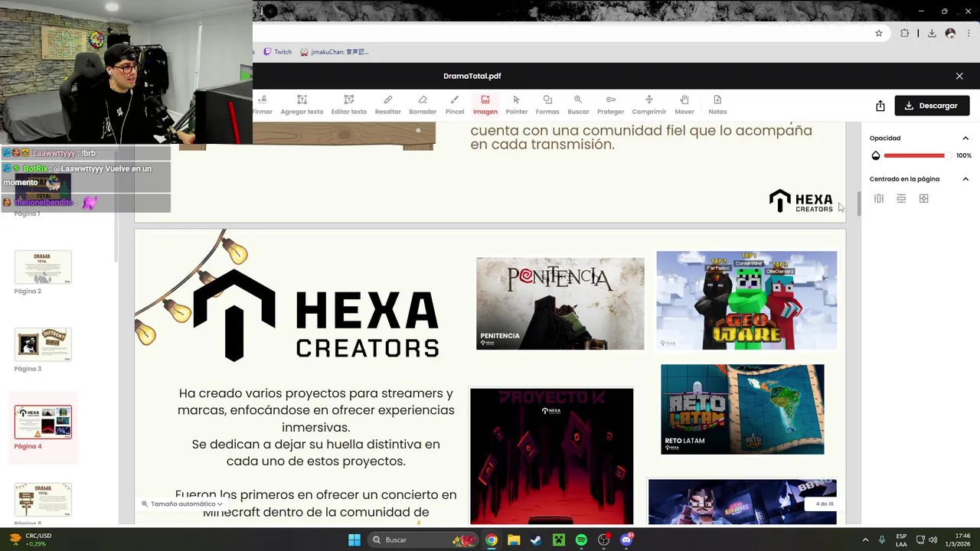Open Discord from the taskbar
The width and height of the screenshot is (980, 551).
tap(626, 540)
